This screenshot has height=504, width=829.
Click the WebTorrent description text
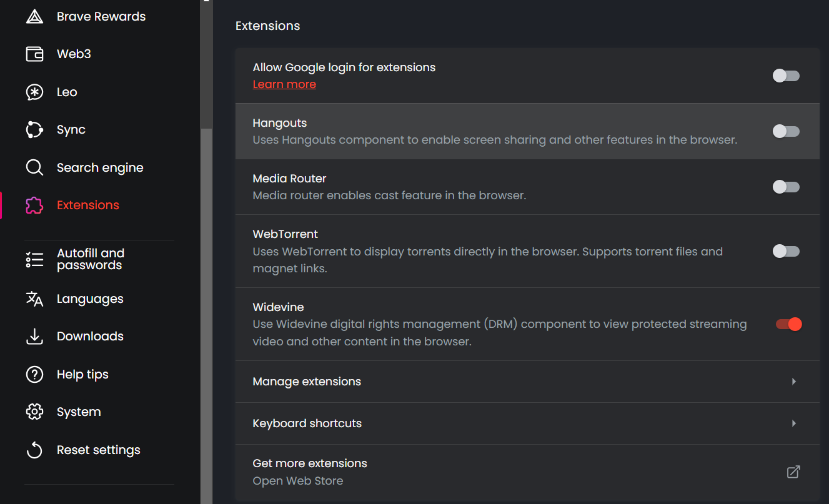click(x=487, y=260)
